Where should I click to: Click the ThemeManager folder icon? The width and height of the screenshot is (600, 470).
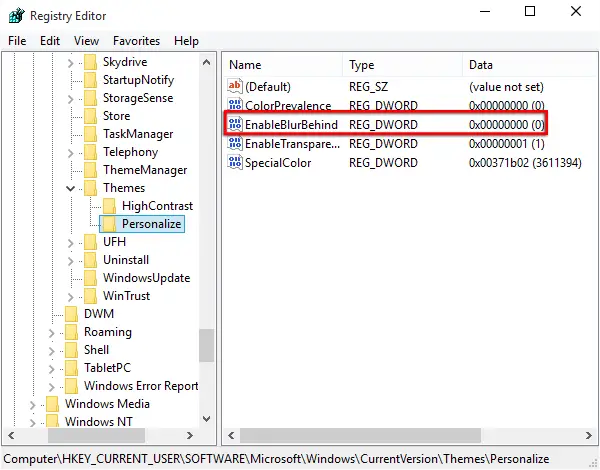click(90, 170)
